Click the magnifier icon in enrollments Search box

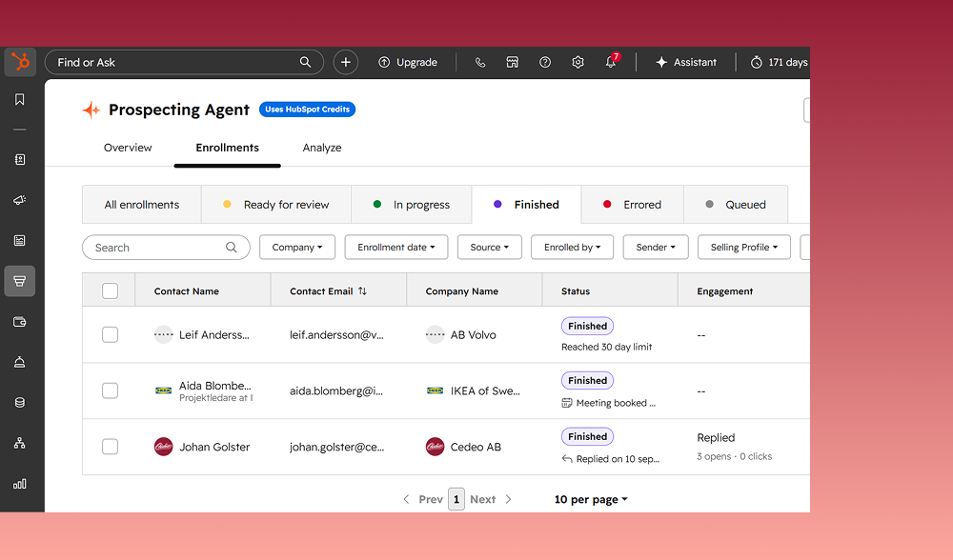231,248
